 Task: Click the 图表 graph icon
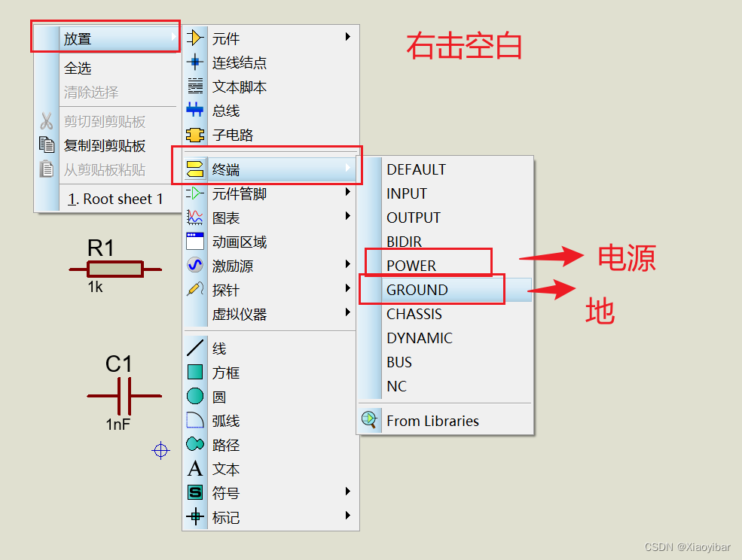coord(195,218)
